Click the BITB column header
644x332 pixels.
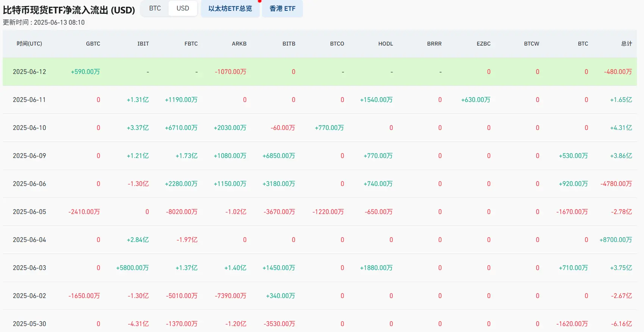click(289, 44)
